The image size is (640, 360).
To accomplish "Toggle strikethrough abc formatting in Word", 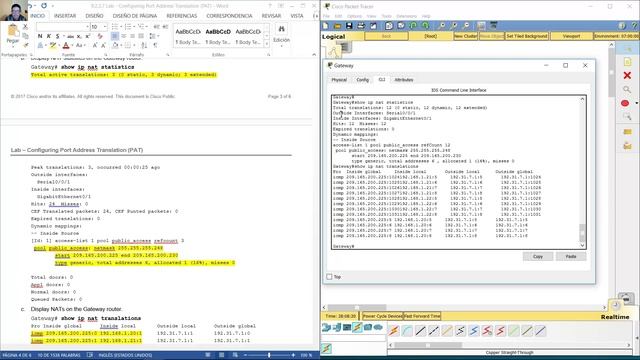I will (x=70, y=36).
